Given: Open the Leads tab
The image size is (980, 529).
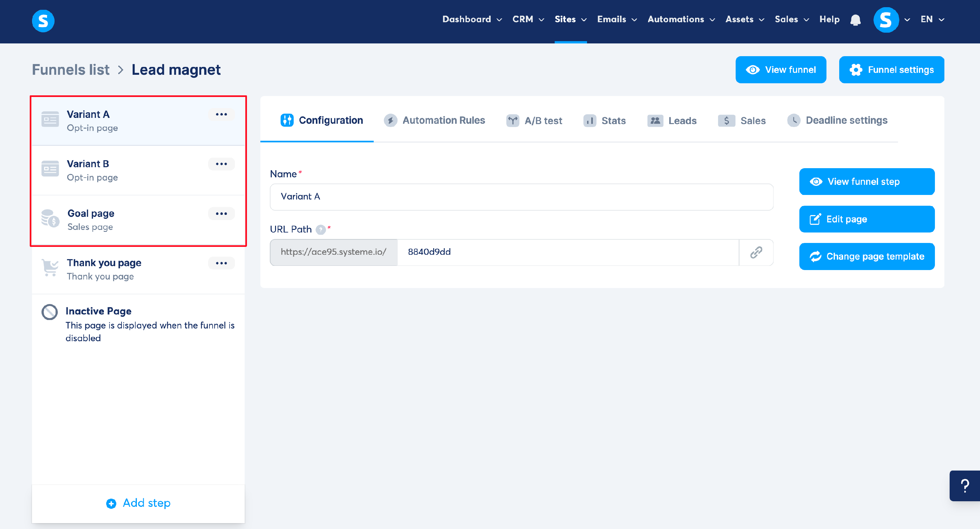Looking at the screenshot, I should (672, 120).
